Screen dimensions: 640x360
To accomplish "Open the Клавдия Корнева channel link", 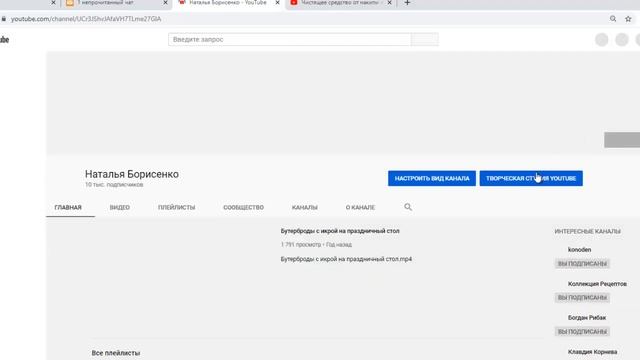I will pyautogui.click(x=592, y=352).
